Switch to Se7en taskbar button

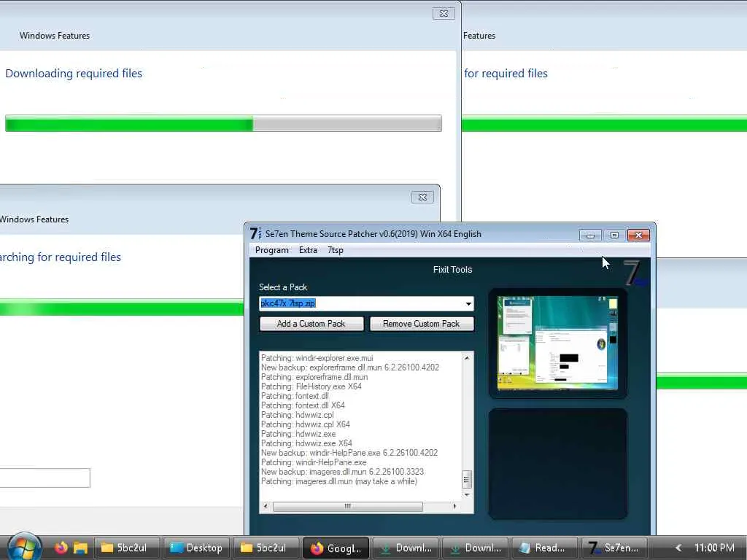click(614, 548)
